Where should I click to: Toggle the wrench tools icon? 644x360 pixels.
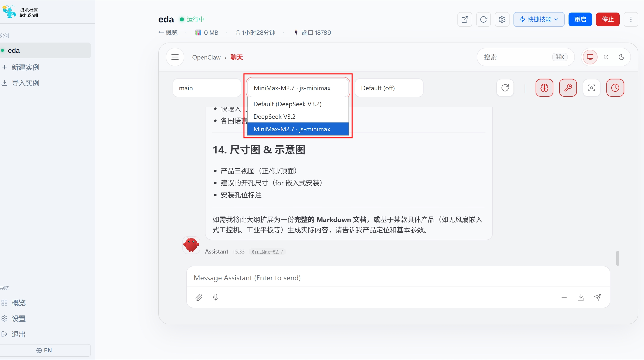[568, 88]
